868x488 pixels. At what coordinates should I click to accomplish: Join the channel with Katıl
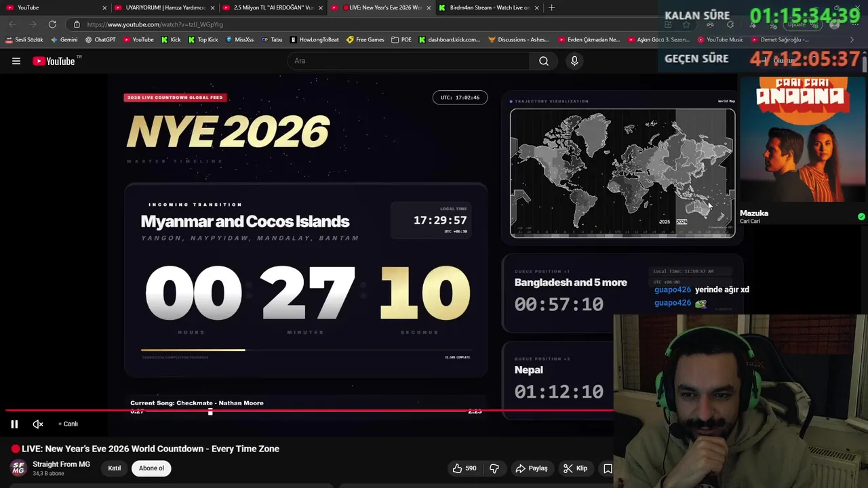(x=115, y=468)
